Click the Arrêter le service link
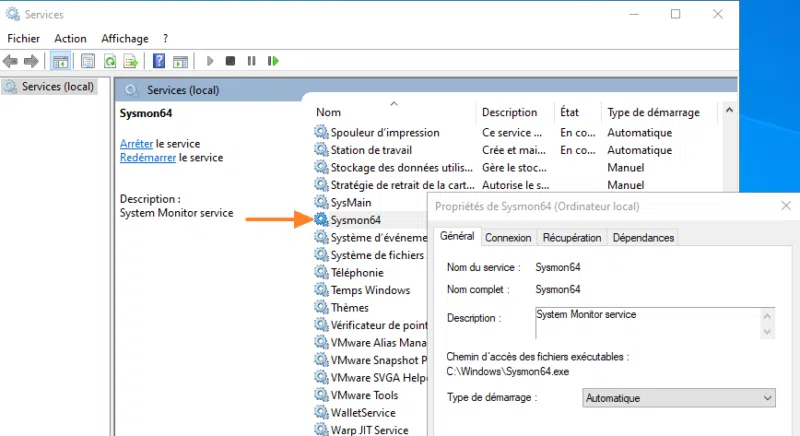 tap(136, 144)
